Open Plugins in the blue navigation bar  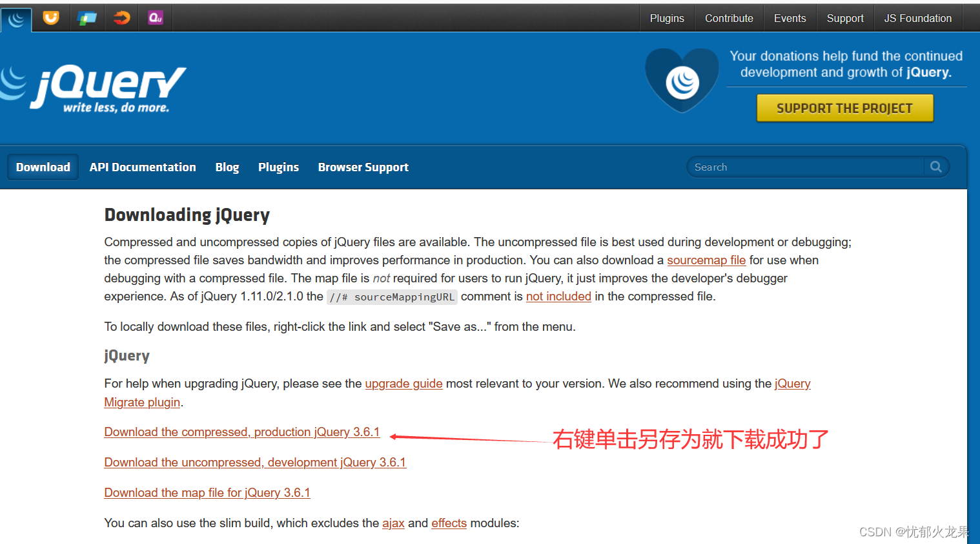coord(278,167)
